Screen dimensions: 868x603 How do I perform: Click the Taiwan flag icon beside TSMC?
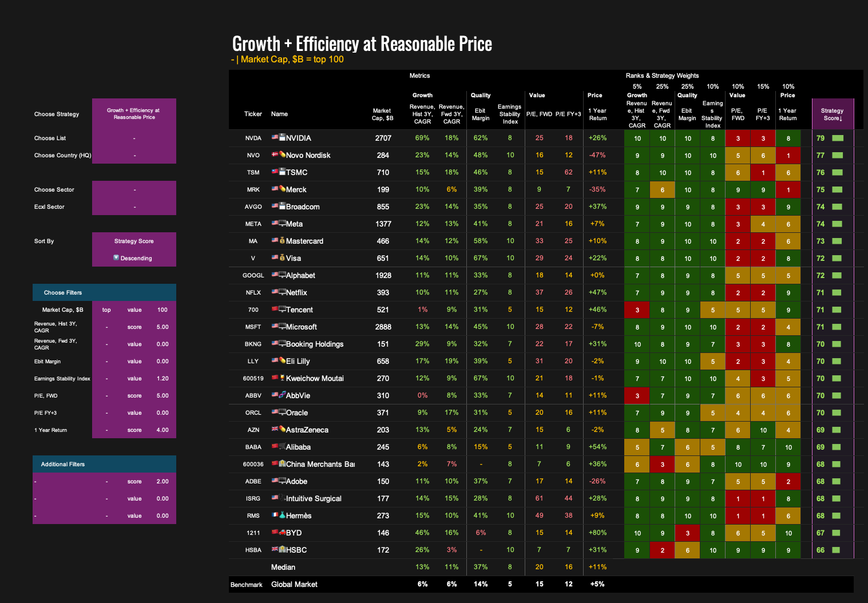click(x=275, y=172)
